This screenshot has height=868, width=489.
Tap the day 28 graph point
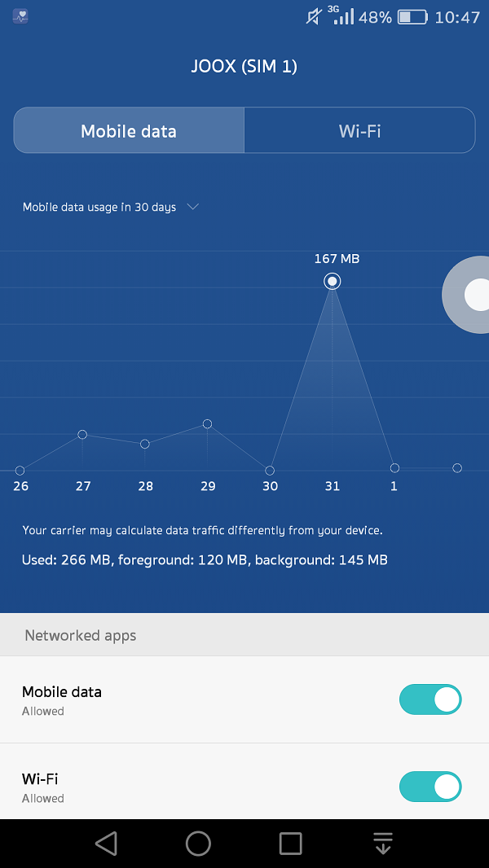[x=145, y=444]
